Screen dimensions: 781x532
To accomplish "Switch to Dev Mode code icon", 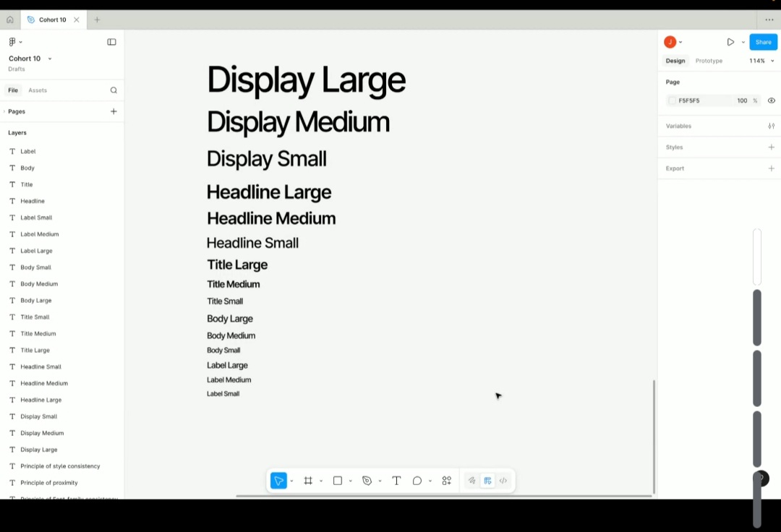I will (503, 481).
